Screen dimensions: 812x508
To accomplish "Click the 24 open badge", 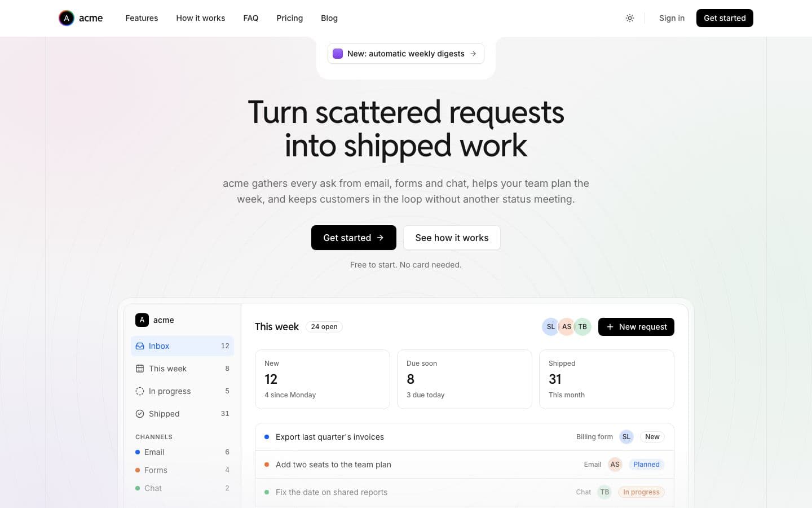I will [324, 327].
